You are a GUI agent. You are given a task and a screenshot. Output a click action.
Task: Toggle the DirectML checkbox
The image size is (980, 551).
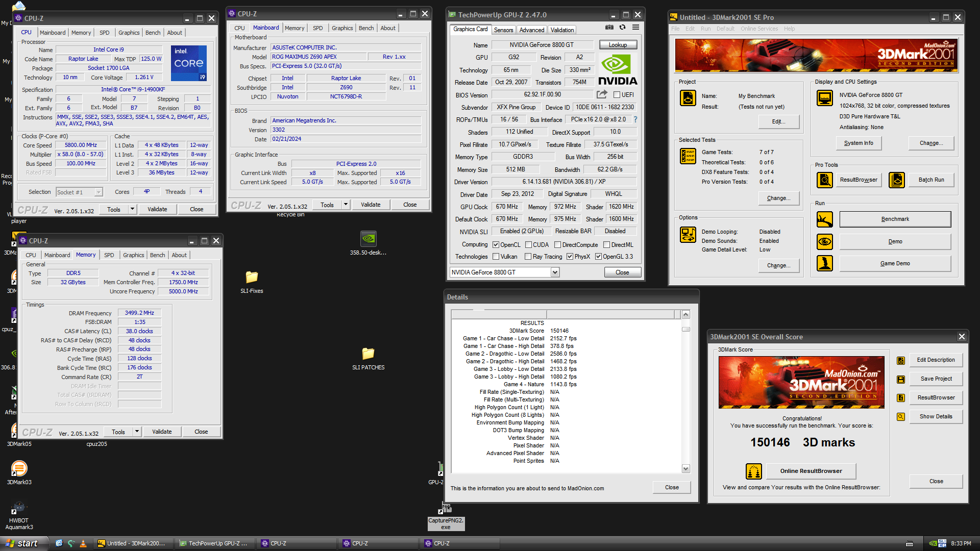[x=606, y=245]
